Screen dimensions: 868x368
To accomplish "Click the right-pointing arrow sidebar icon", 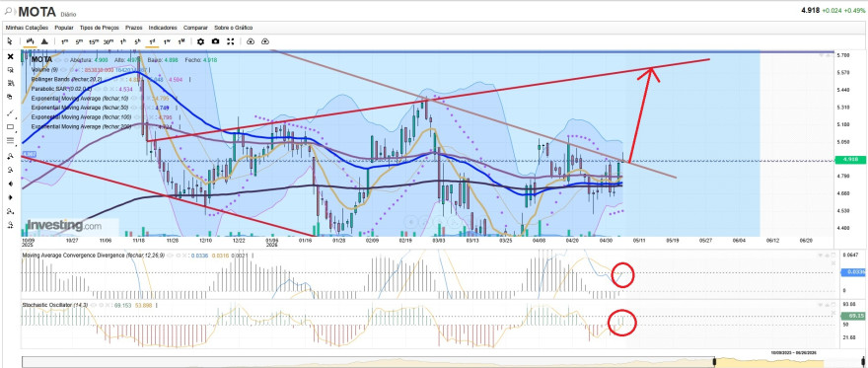I will (x=10, y=197).
